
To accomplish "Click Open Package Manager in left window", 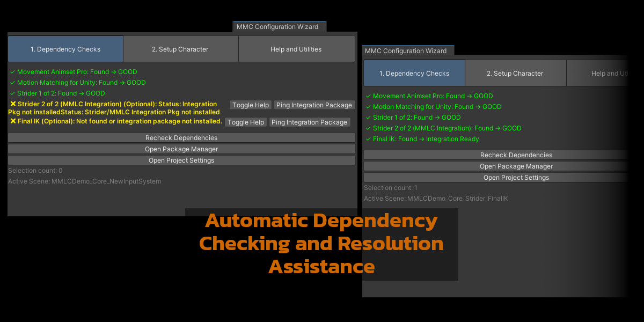I will (x=181, y=149).
